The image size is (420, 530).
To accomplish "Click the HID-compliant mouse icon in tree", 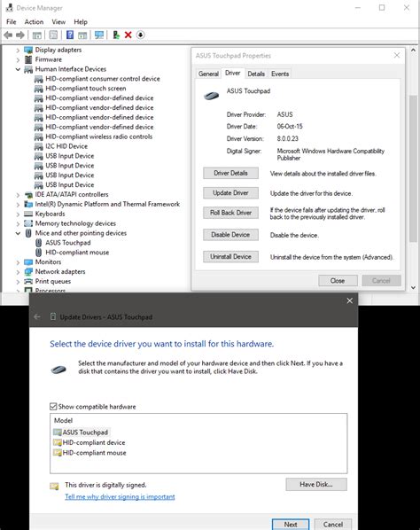I will click(39, 253).
